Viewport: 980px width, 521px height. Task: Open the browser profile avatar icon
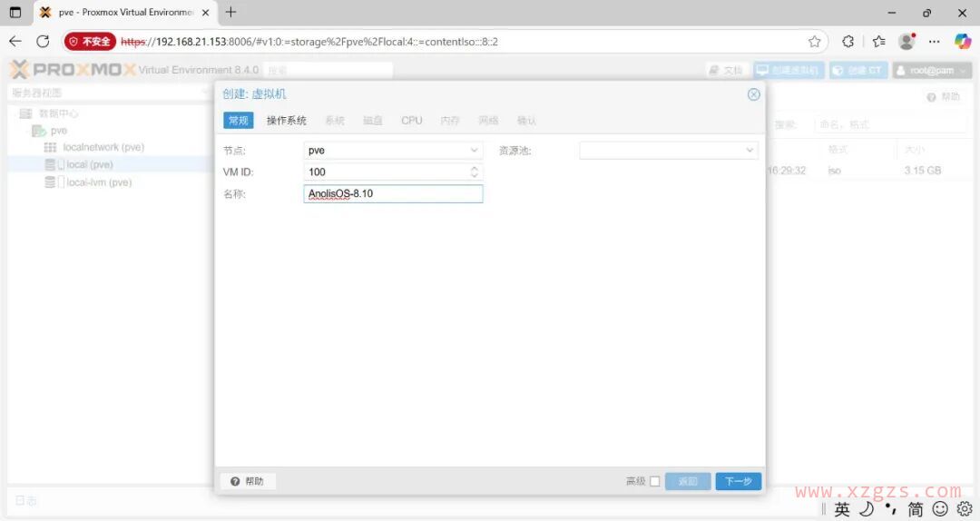[906, 42]
